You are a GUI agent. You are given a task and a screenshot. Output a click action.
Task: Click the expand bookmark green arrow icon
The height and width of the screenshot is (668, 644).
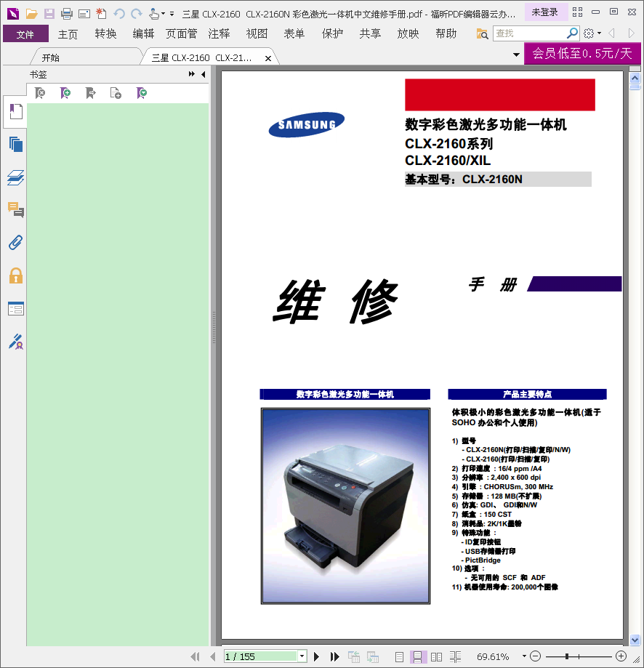coord(142,93)
